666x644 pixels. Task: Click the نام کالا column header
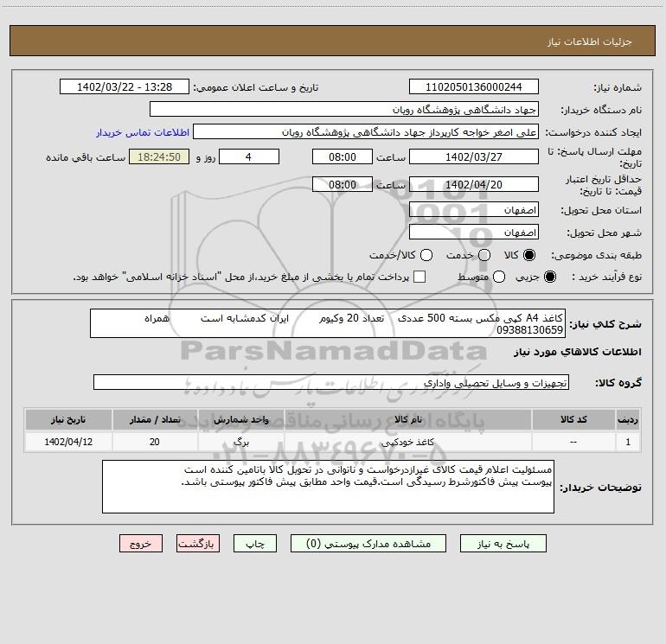pos(407,419)
